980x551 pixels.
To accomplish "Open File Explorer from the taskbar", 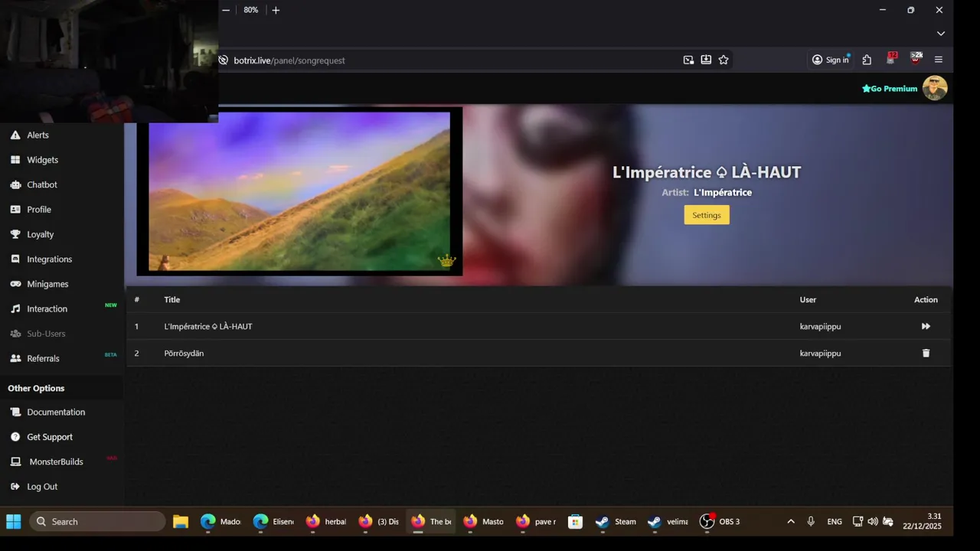I will tap(181, 522).
